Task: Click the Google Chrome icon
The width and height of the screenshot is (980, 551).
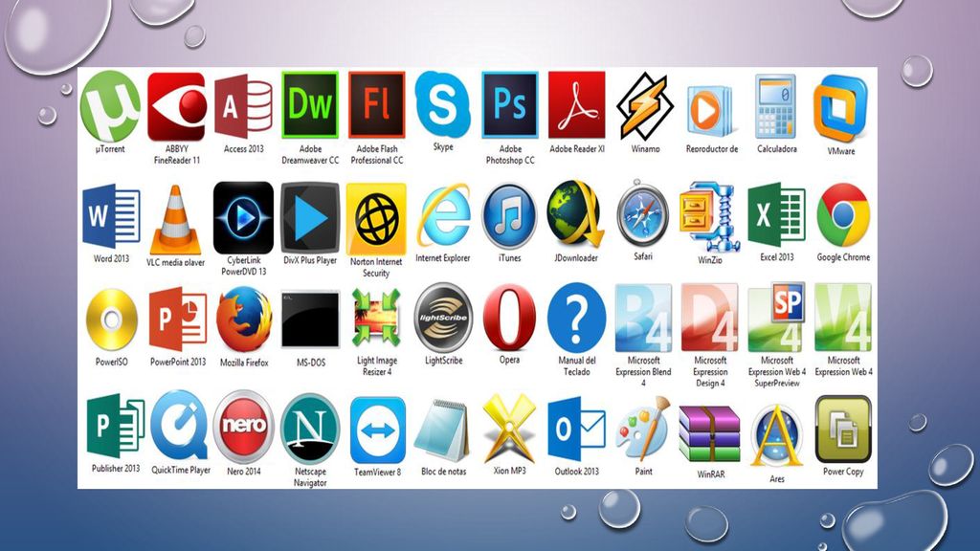Action: point(843,215)
